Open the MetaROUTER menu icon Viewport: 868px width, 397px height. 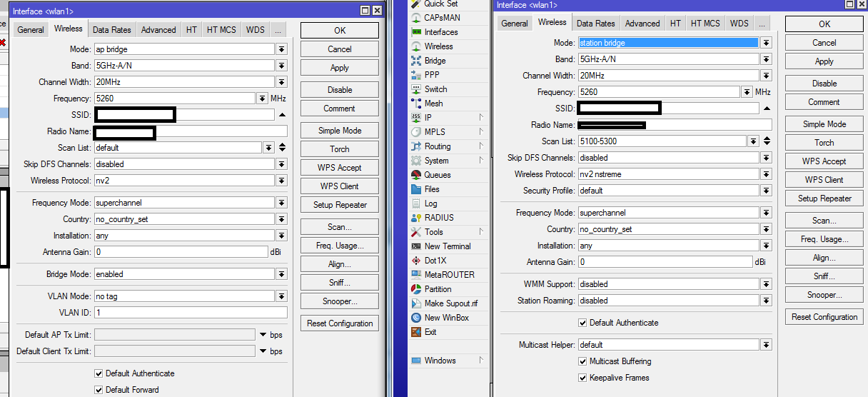[x=417, y=275]
